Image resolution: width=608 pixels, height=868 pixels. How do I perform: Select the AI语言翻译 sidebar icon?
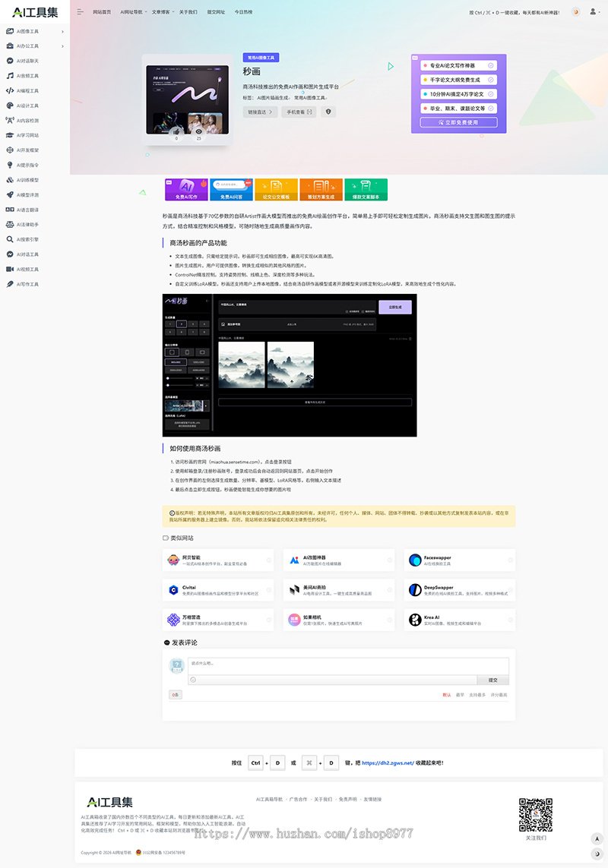(9, 210)
